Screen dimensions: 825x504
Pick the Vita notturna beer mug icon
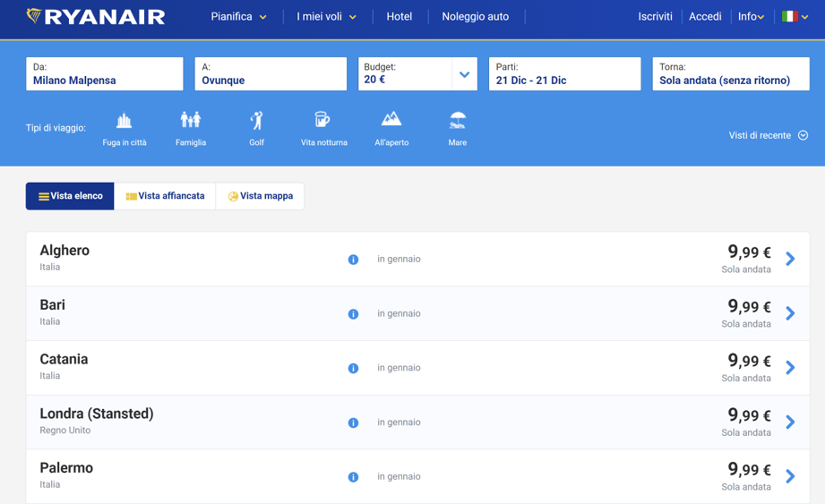tap(322, 120)
